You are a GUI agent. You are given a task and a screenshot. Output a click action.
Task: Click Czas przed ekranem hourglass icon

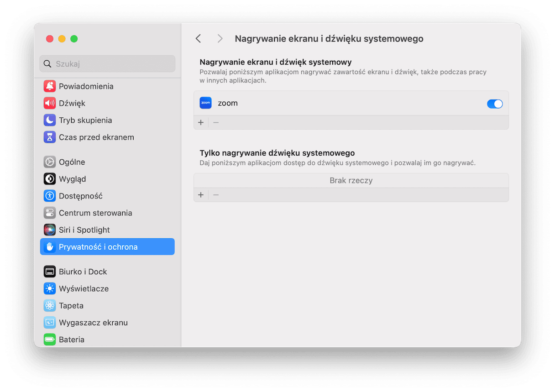[50, 137]
